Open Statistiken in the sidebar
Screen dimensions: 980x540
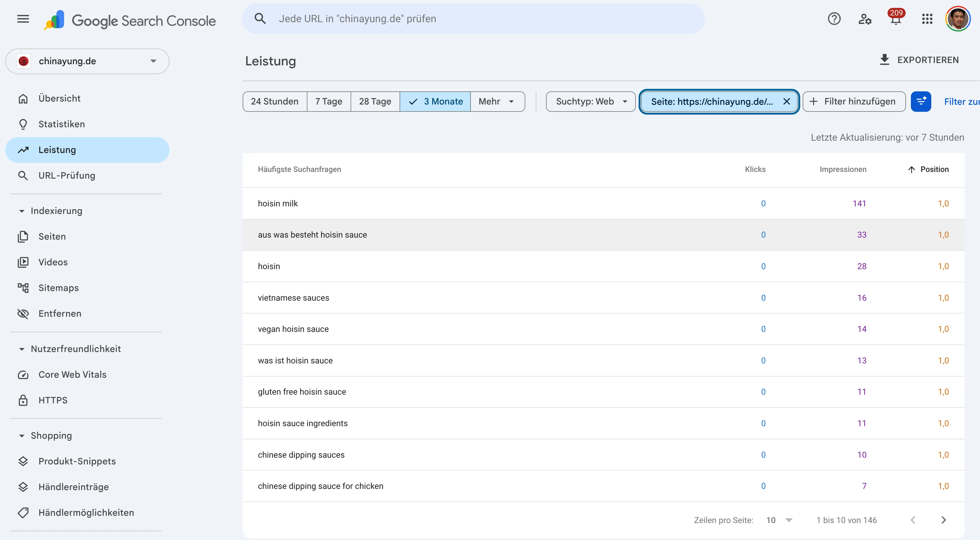click(87, 124)
